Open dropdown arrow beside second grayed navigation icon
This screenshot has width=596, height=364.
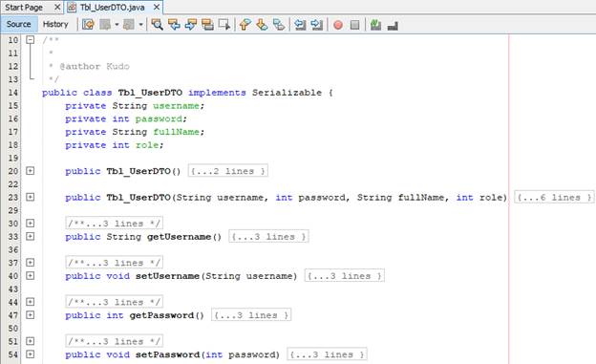(x=141, y=25)
